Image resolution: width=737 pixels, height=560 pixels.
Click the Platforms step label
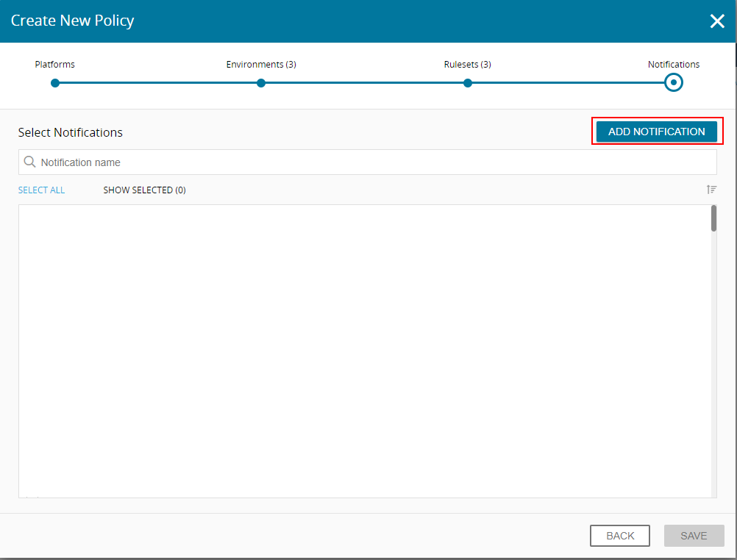(x=54, y=65)
